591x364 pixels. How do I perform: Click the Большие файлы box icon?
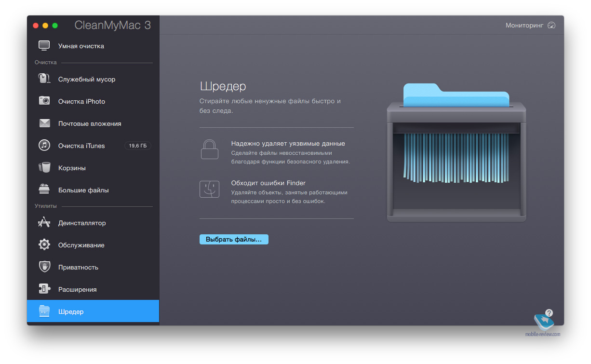(44, 190)
